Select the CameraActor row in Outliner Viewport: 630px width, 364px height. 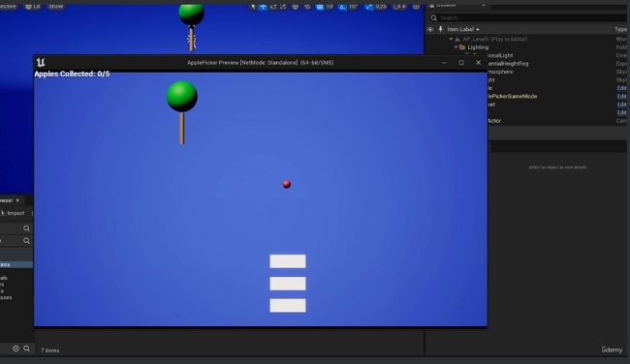pos(494,121)
